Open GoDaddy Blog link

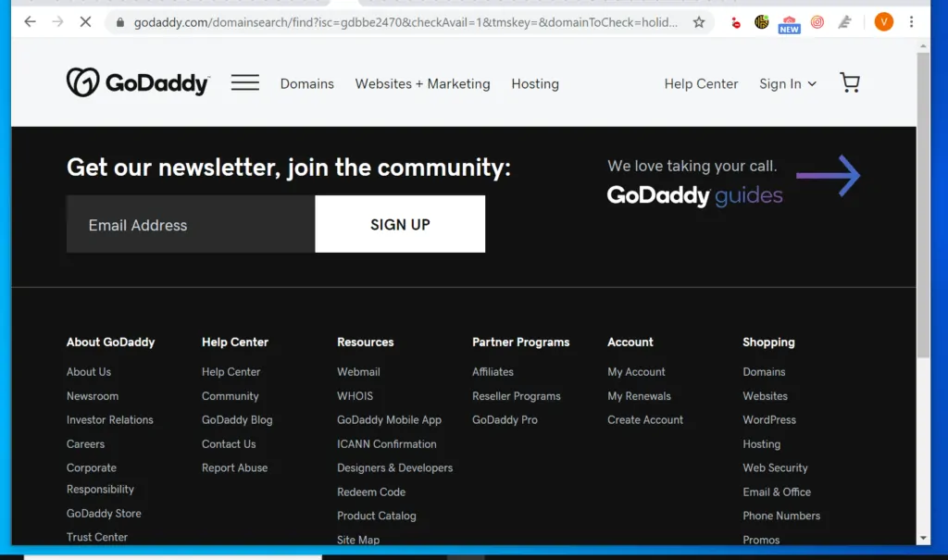(x=237, y=419)
